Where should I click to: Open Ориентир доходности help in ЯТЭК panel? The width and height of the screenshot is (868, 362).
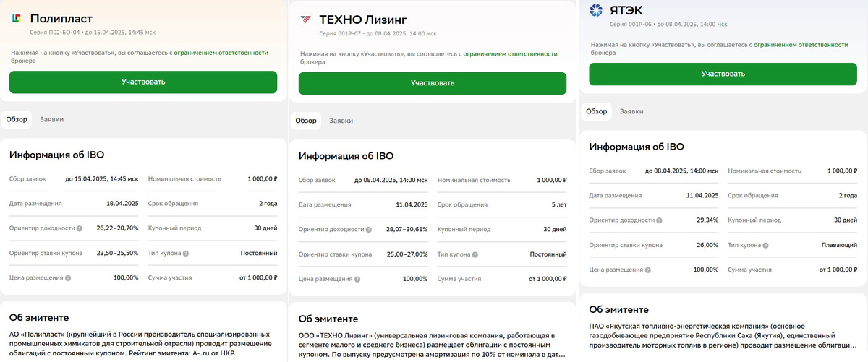(x=659, y=220)
